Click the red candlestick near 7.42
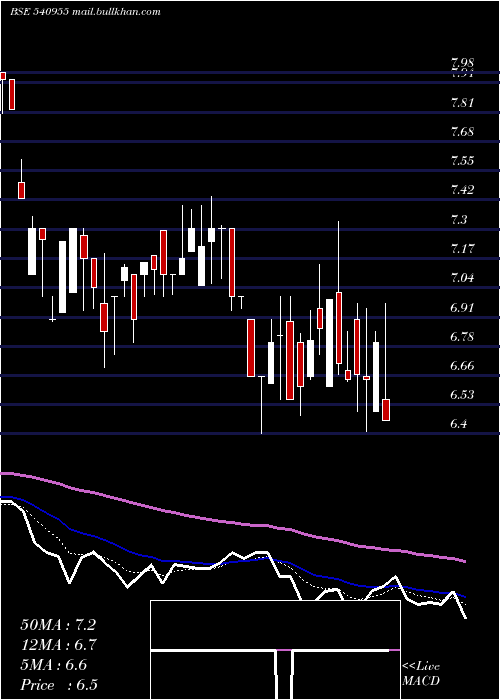Viewport: 500px width, 700px height. point(21,190)
